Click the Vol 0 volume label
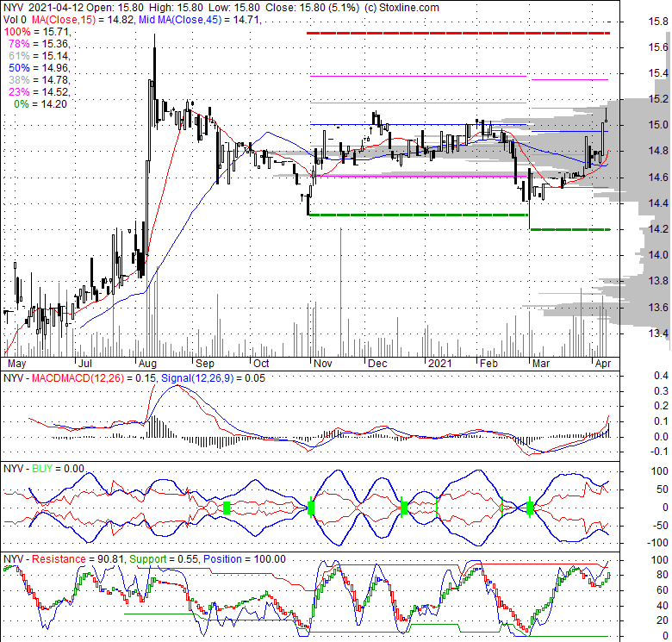This screenshot has height=642, width=672. point(15,20)
